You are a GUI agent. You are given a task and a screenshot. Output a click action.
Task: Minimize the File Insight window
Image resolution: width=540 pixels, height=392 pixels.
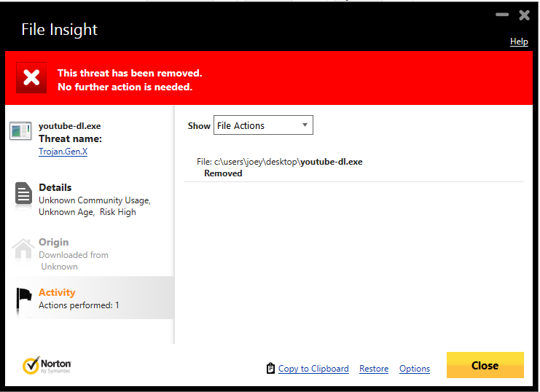(x=502, y=15)
